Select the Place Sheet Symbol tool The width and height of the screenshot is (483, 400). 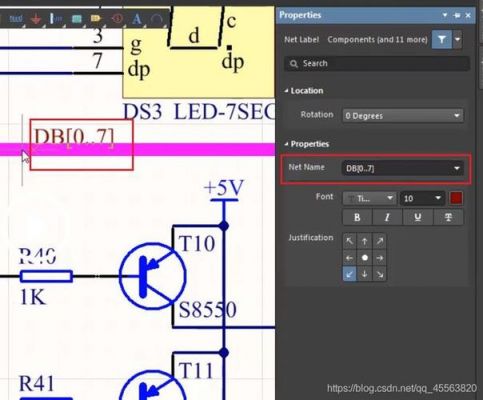pos(76,19)
